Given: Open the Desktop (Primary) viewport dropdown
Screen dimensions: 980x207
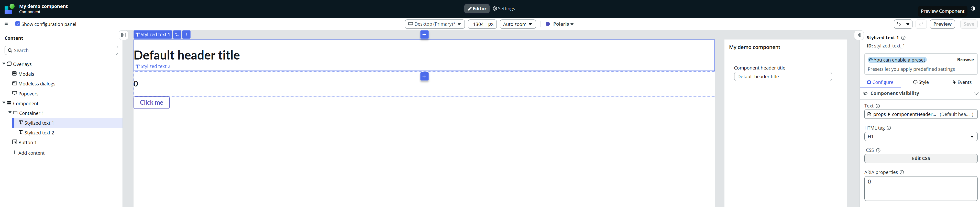Looking at the screenshot, I should [x=434, y=24].
